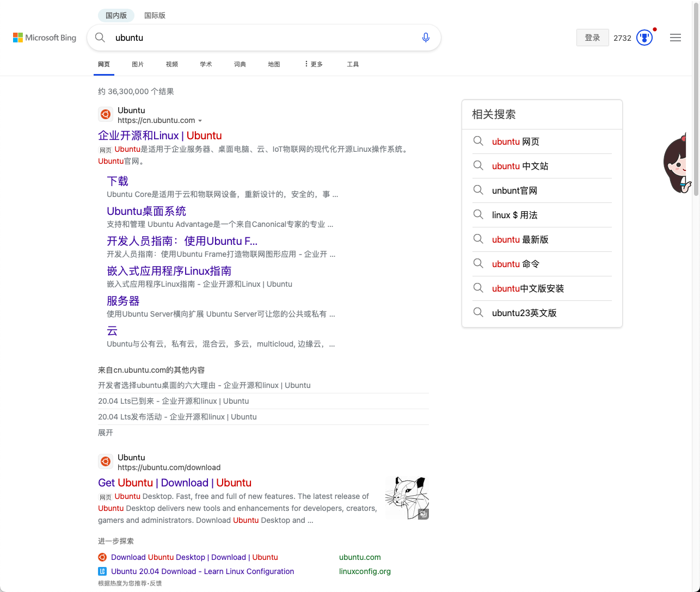Select the 网页 web tab
The image size is (700, 592).
104,64
